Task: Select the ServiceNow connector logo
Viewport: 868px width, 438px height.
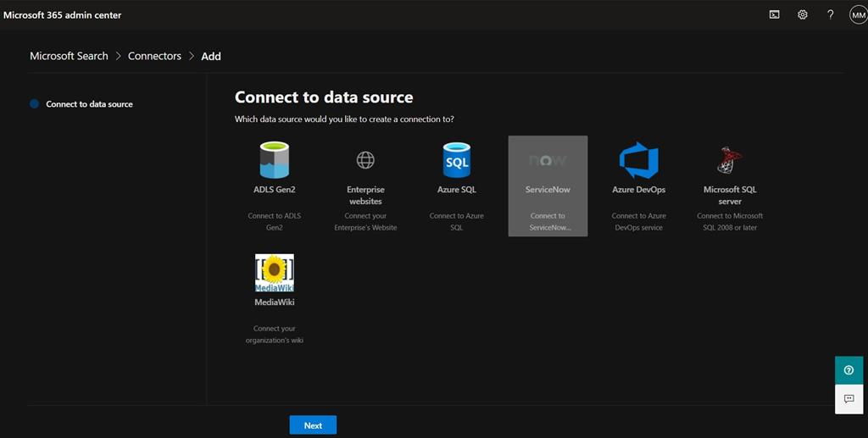Action: 548,160
